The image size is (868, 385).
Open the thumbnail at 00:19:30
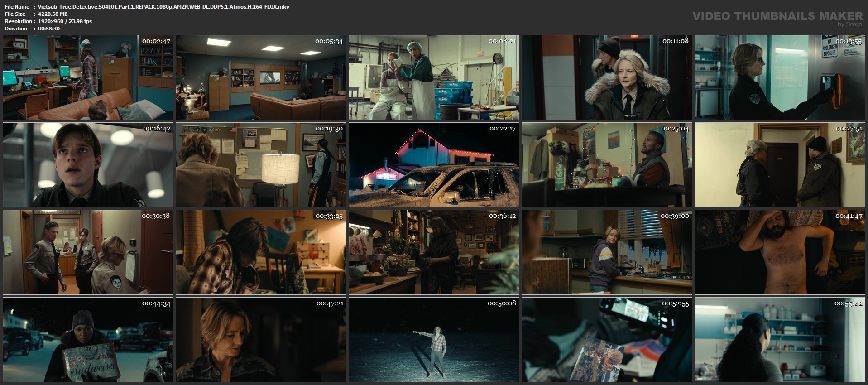coord(261,165)
